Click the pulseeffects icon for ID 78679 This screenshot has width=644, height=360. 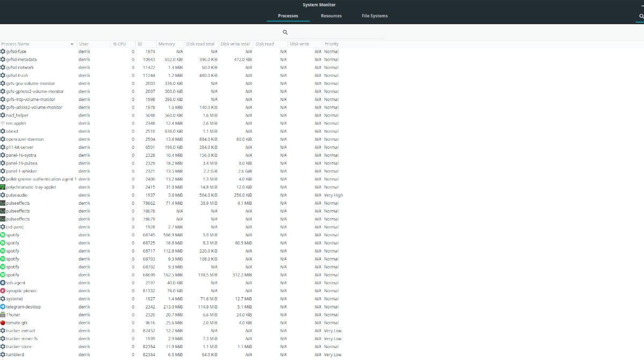tap(3, 219)
